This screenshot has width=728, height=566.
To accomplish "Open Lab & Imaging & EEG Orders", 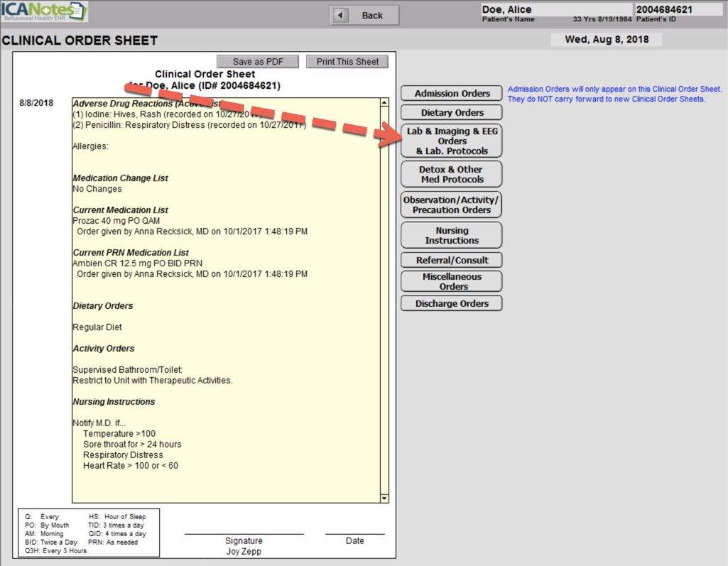I will 452,141.
